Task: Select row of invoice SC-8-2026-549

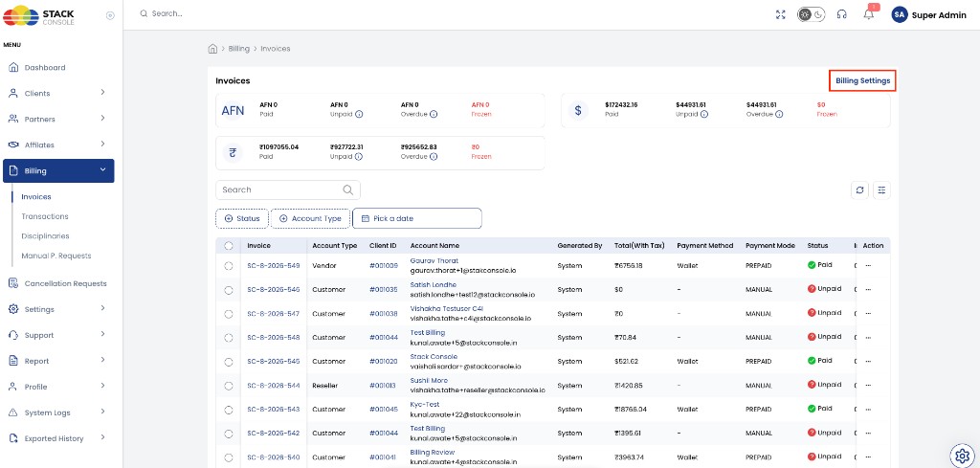Action: (228, 265)
